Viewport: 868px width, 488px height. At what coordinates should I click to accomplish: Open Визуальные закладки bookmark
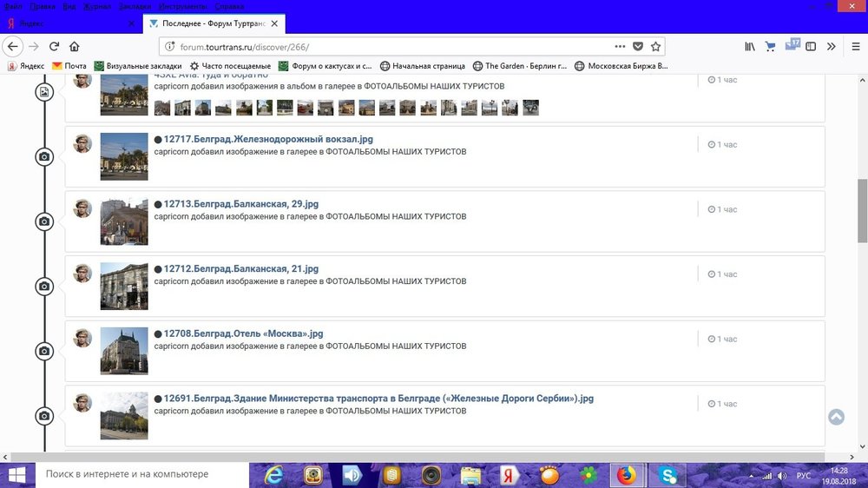tap(138, 66)
